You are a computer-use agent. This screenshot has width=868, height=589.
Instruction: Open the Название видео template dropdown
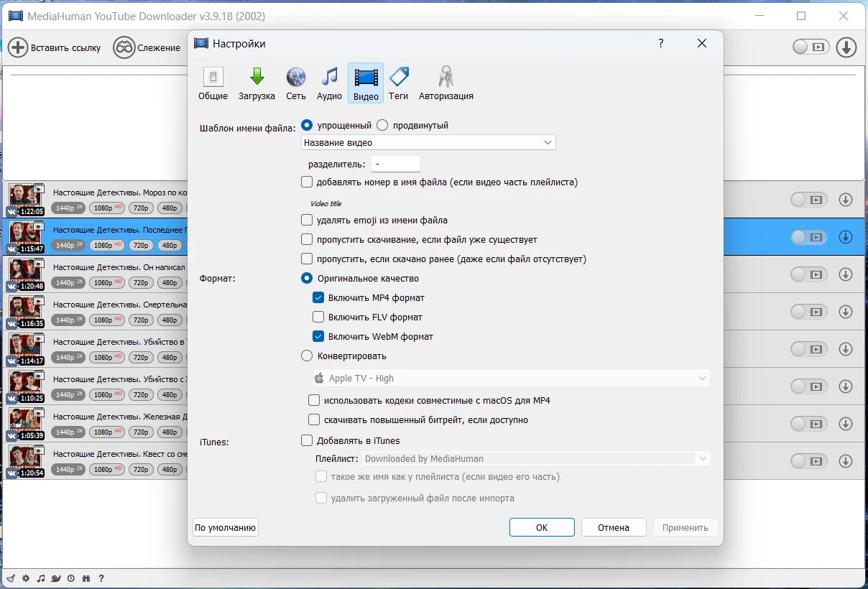click(428, 142)
